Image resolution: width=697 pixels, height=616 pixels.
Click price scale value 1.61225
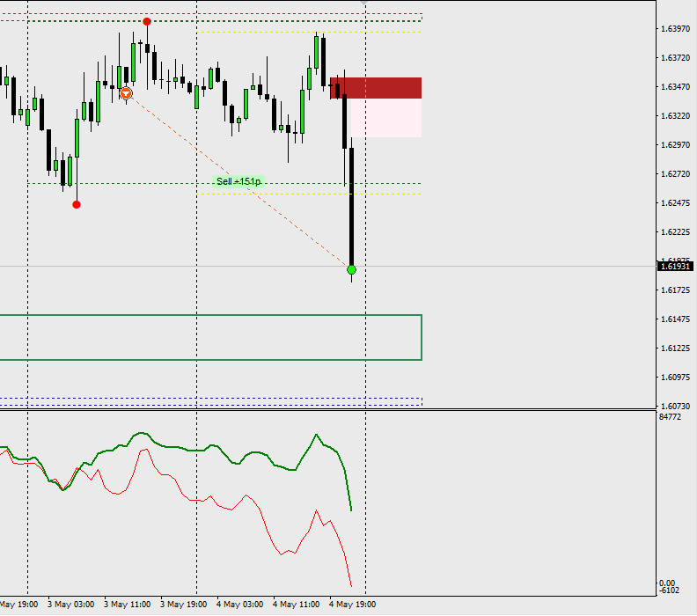click(x=676, y=348)
